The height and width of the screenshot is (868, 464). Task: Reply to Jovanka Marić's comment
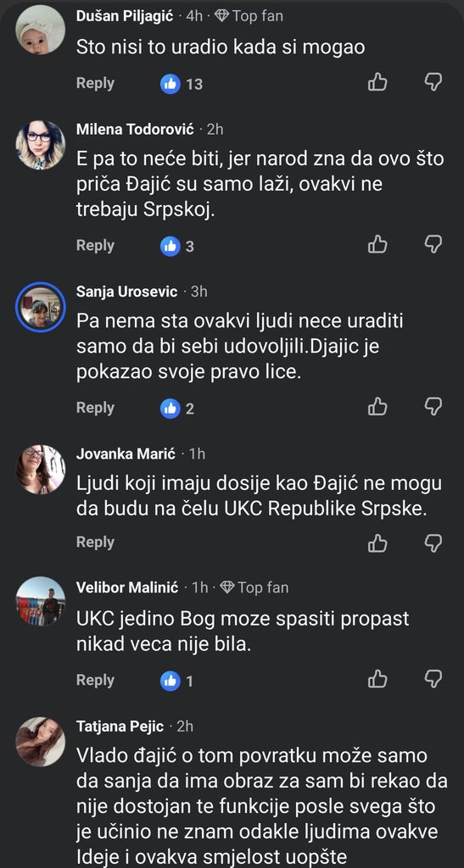[x=95, y=542]
